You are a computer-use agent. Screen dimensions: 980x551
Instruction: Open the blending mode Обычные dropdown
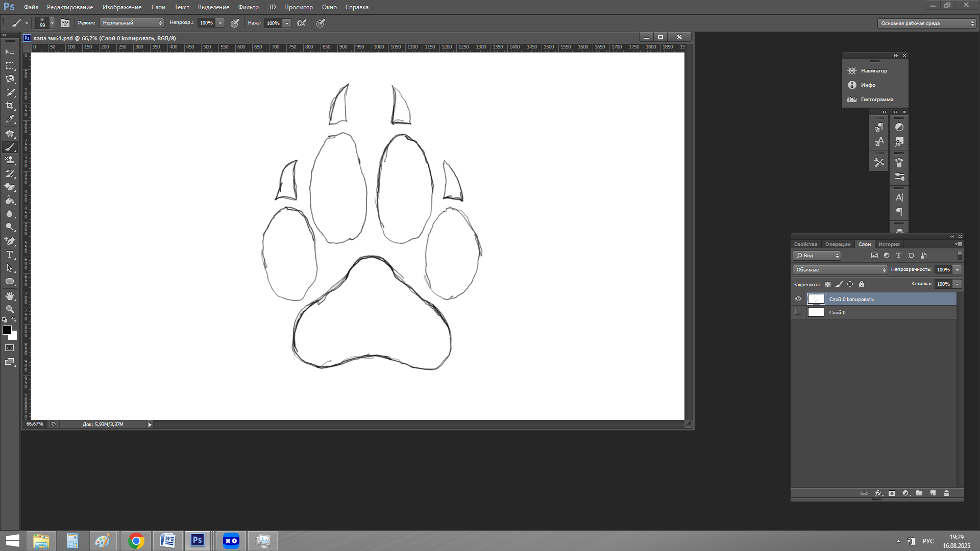(x=840, y=270)
